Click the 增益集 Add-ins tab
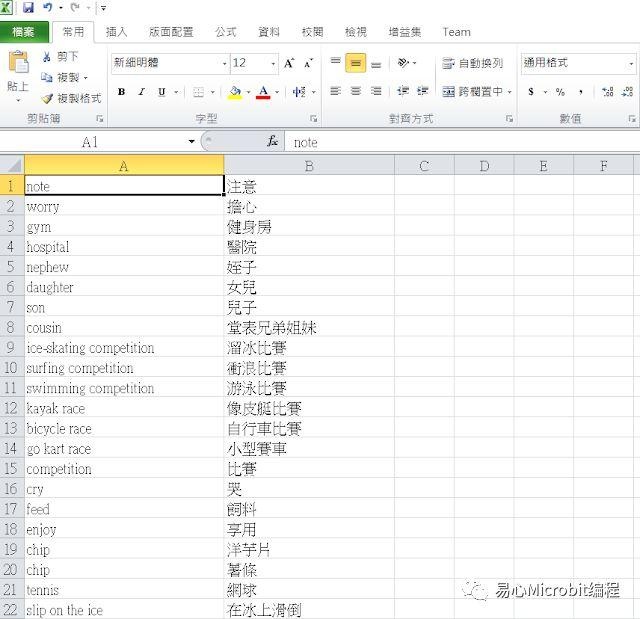 coord(404,32)
